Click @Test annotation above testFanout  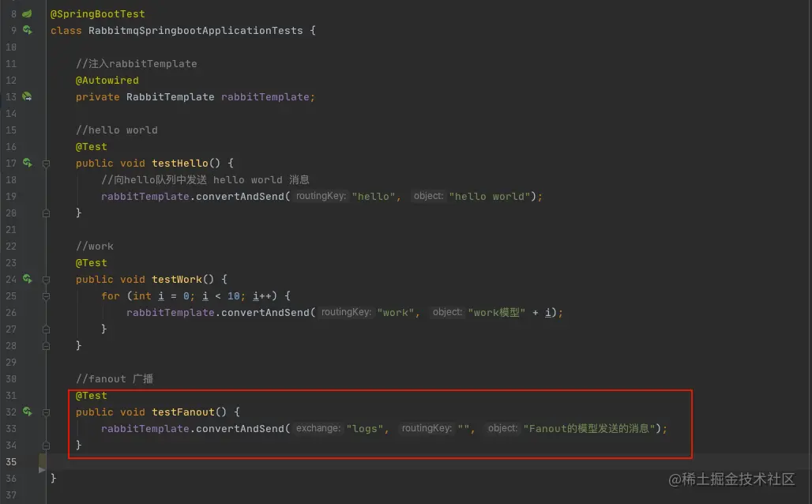coord(91,395)
